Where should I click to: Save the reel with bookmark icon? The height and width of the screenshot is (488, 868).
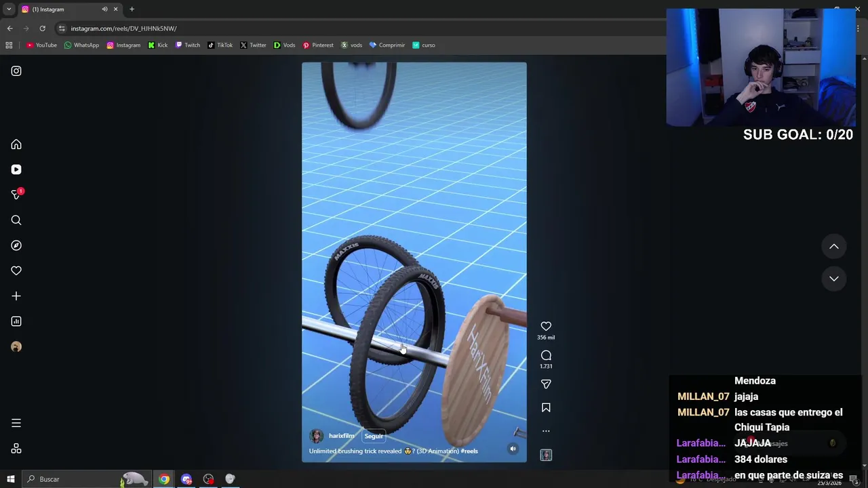[x=546, y=407]
